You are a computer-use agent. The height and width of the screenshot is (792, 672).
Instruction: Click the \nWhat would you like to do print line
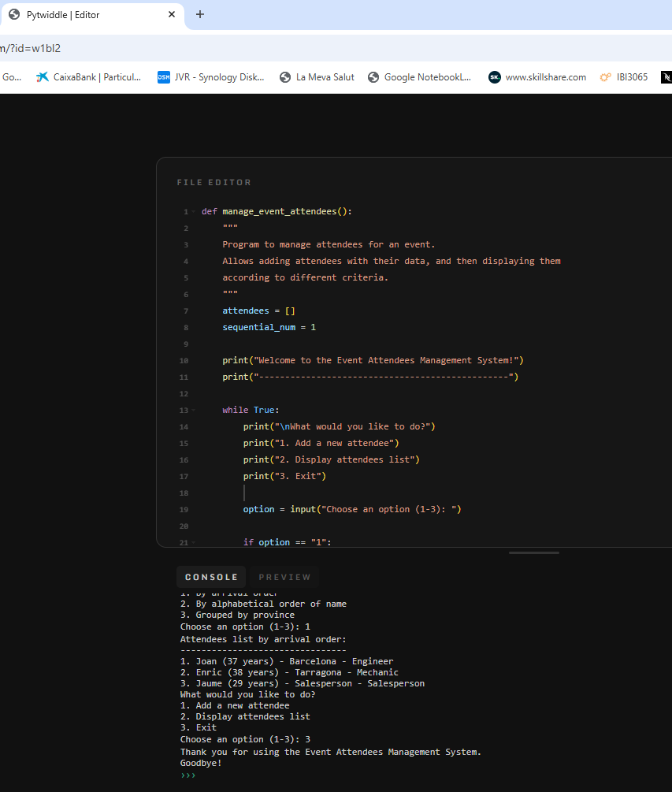339,426
